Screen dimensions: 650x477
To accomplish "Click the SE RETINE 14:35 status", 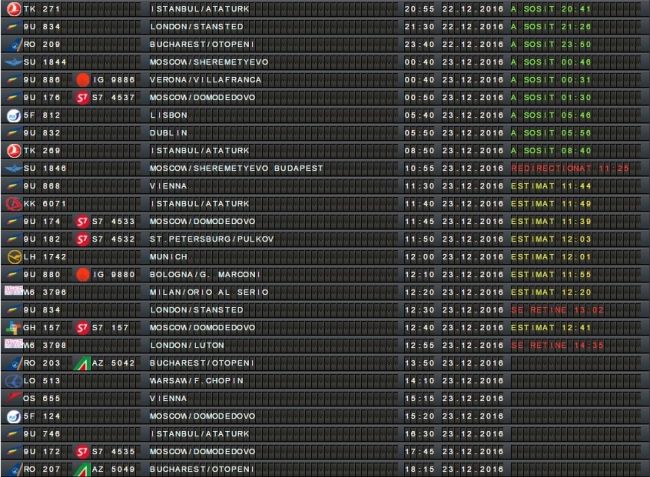I will (x=558, y=346).
